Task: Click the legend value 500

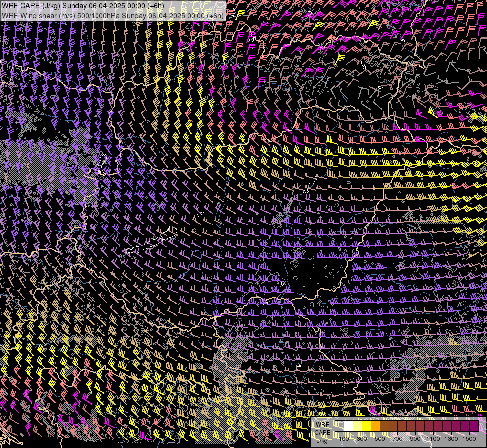Action: coord(380,439)
